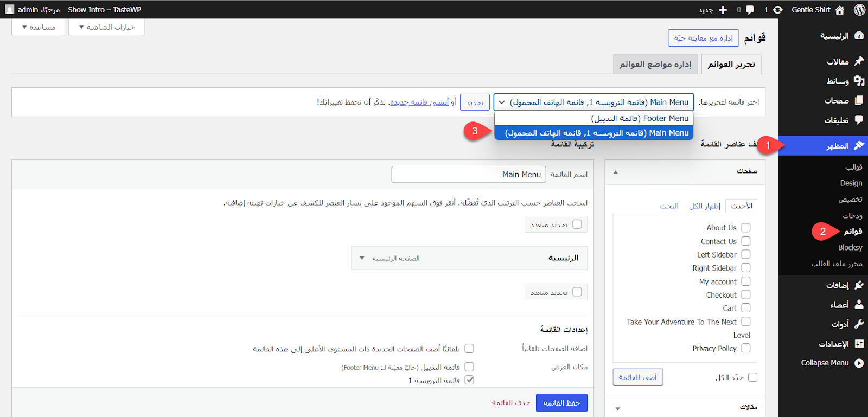Enable auto add top-level pages checkbox
The image size is (868, 417).
(x=469, y=348)
